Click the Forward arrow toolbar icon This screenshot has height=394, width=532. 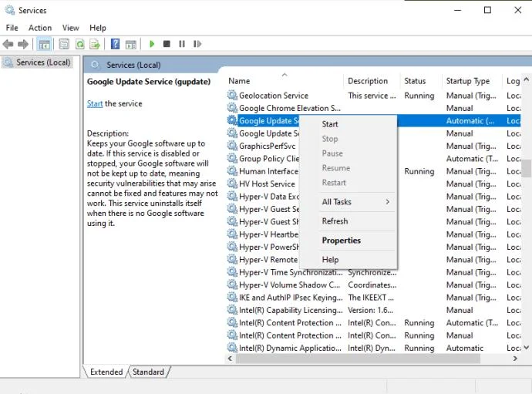22,44
